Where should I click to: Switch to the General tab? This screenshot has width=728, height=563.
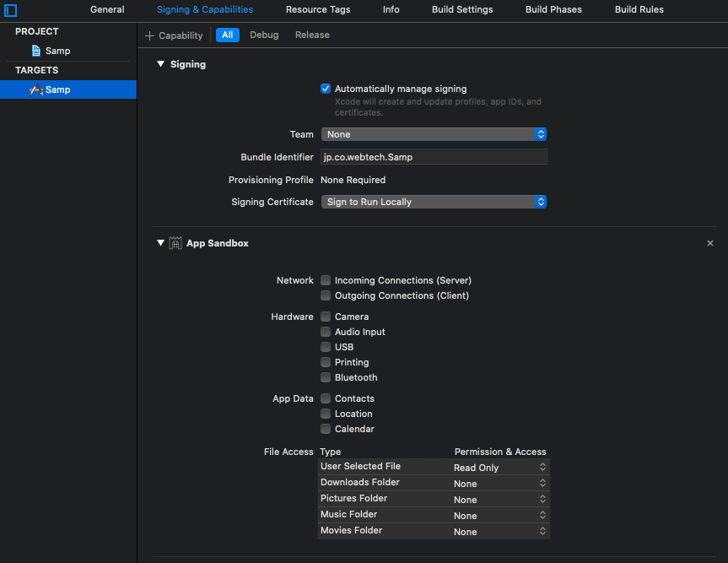(107, 9)
